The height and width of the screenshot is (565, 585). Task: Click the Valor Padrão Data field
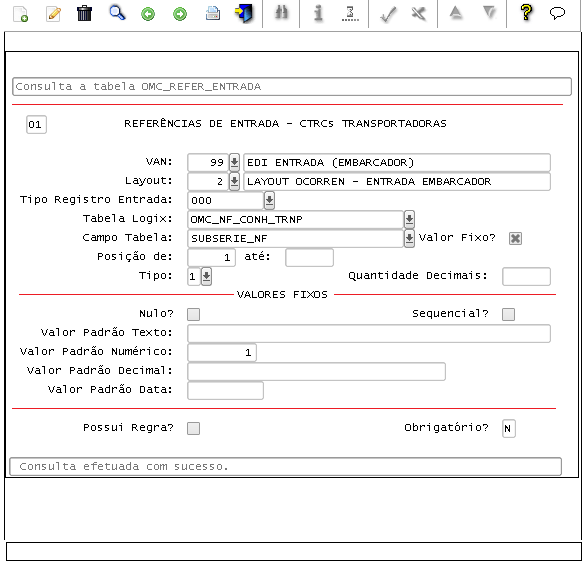coord(225,390)
